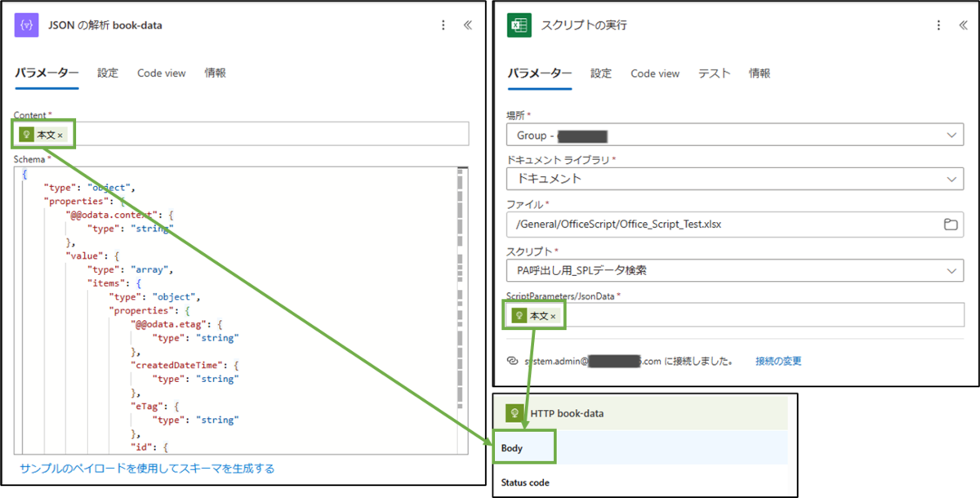Viewport: 980px width, 498px height.
Task: Click inside the Content input field
Action: coord(242,134)
